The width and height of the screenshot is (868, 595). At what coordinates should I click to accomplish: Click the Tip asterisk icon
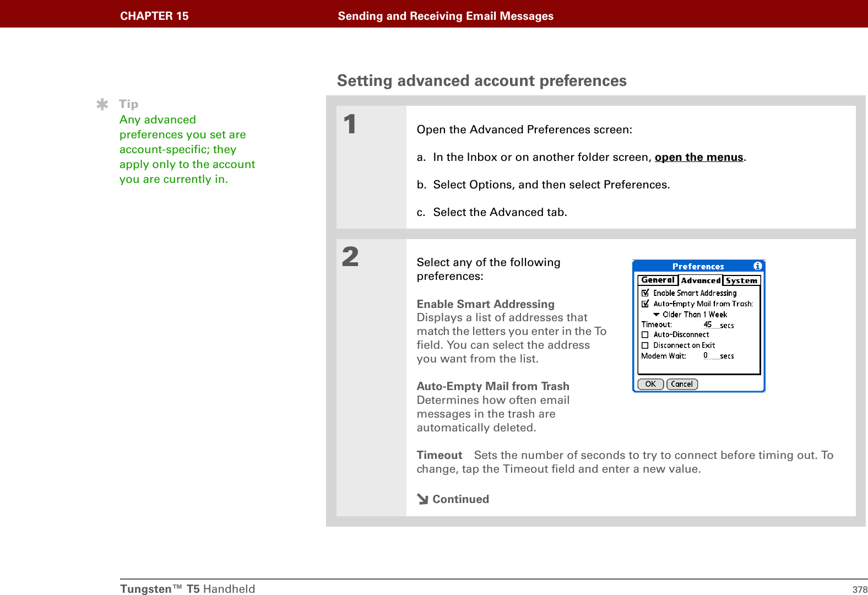click(x=102, y=104)
